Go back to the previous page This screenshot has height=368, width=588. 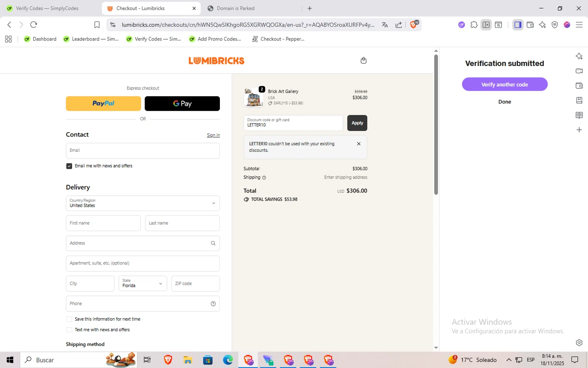pos(9,25)
